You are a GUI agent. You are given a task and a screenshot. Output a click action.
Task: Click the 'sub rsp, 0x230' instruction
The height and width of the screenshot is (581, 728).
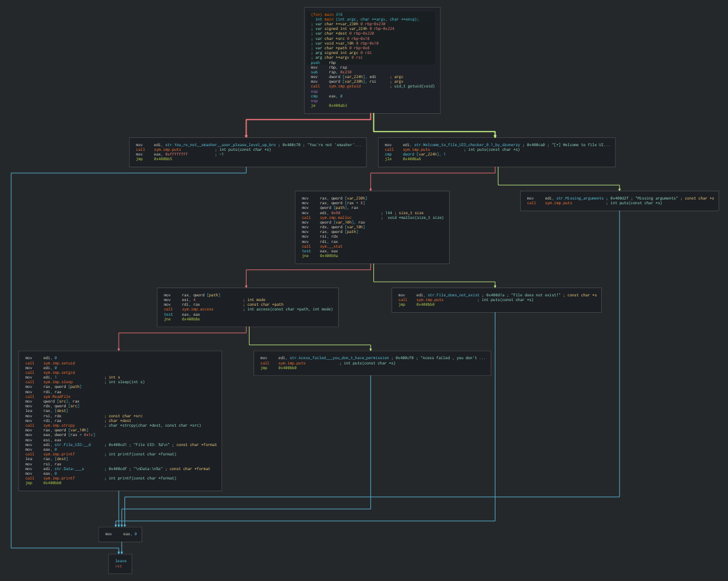[x=340, y=72]
